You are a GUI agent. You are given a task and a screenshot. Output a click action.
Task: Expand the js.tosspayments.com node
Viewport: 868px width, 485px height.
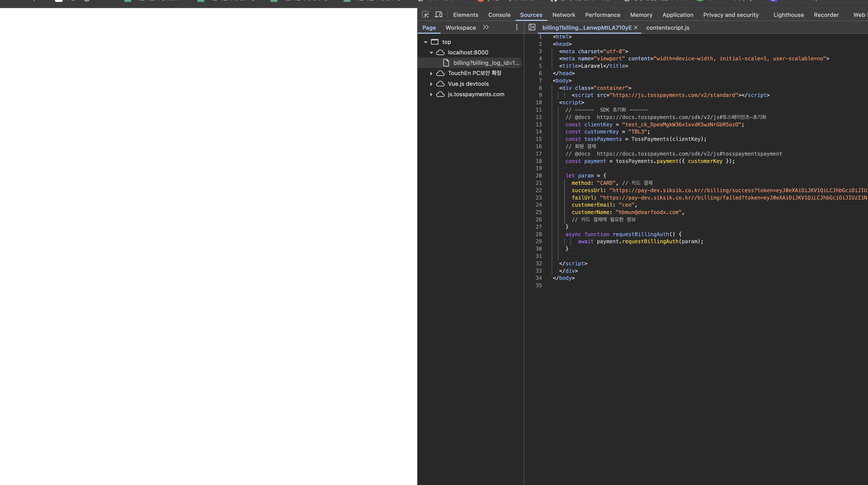pos(431,95)
